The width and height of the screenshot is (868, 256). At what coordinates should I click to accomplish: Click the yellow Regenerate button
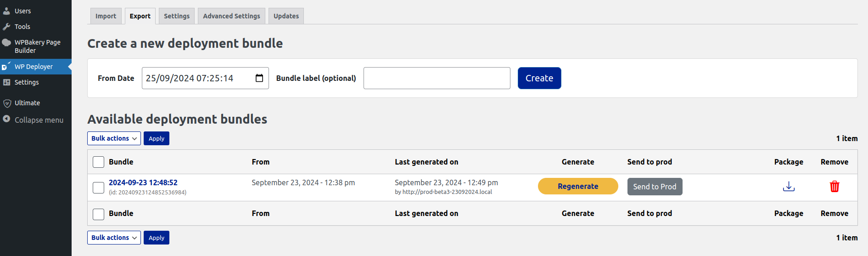pyautogui.click(x=578, y=186)
